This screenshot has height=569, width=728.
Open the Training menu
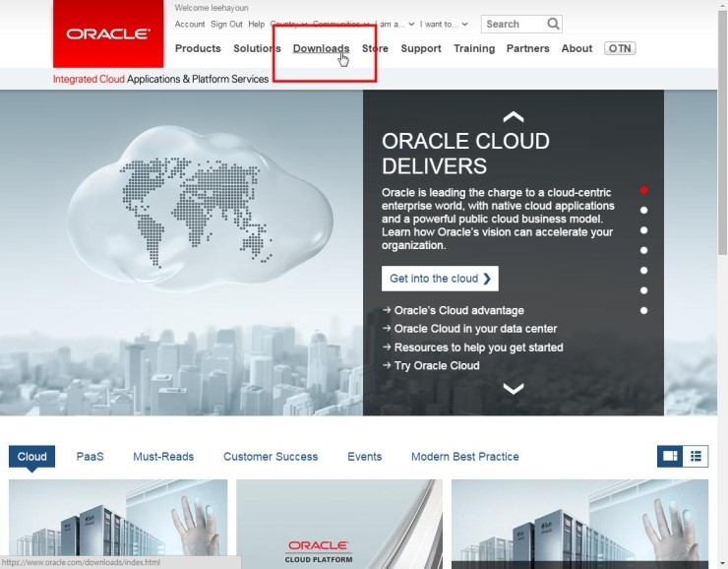tap(474, 48)
